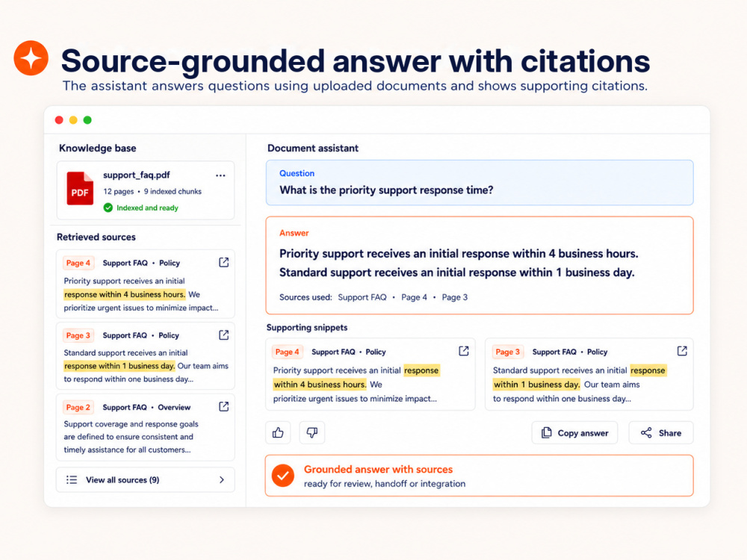The height and width of the screenshot is (560, 747).
Task: Click the list icon in View all sources
Action: pyautogui.click(x=72, y=479)
